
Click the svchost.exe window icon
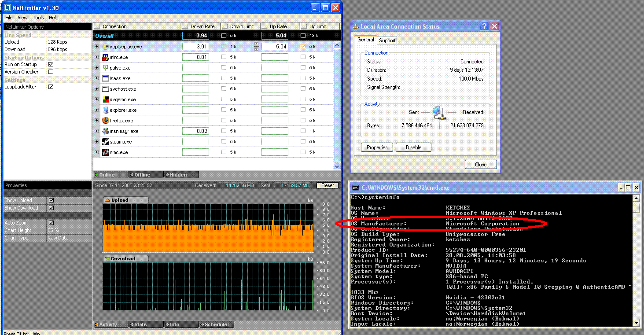pos(106,88)
